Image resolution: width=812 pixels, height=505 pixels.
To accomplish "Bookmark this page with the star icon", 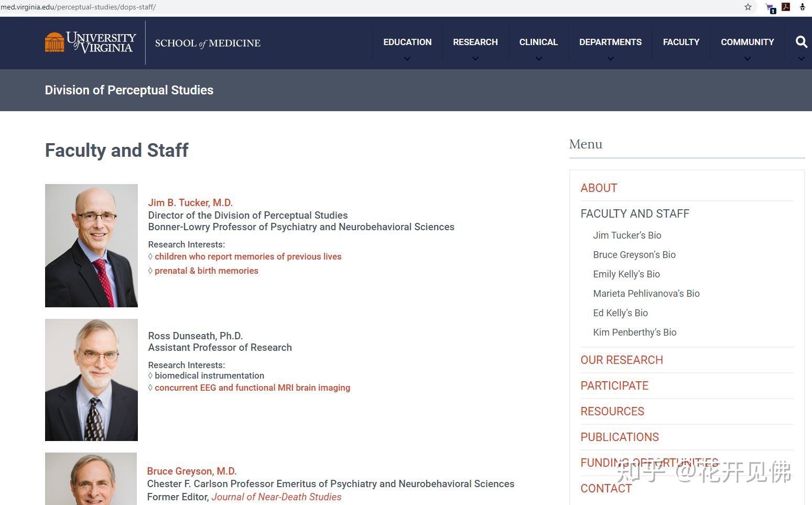I will 748,7.
